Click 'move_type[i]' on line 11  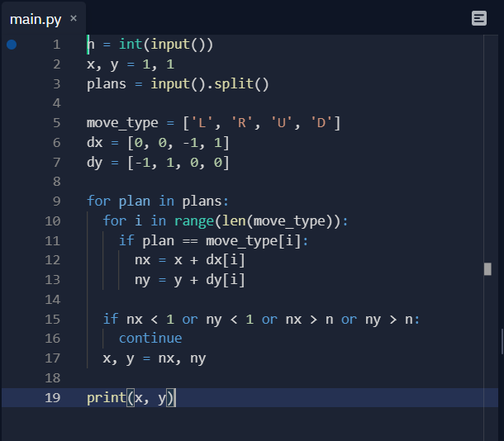tap(254, 240)
